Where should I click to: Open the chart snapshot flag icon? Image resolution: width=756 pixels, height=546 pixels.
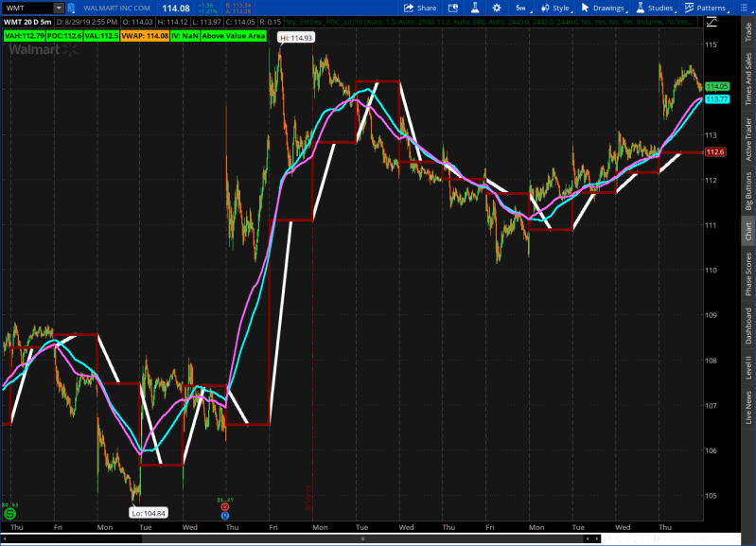(x=452, y=8)
